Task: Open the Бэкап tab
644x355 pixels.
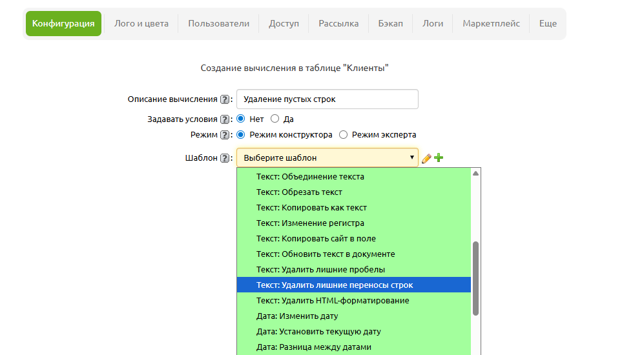Action: click(x=390, y=24)
